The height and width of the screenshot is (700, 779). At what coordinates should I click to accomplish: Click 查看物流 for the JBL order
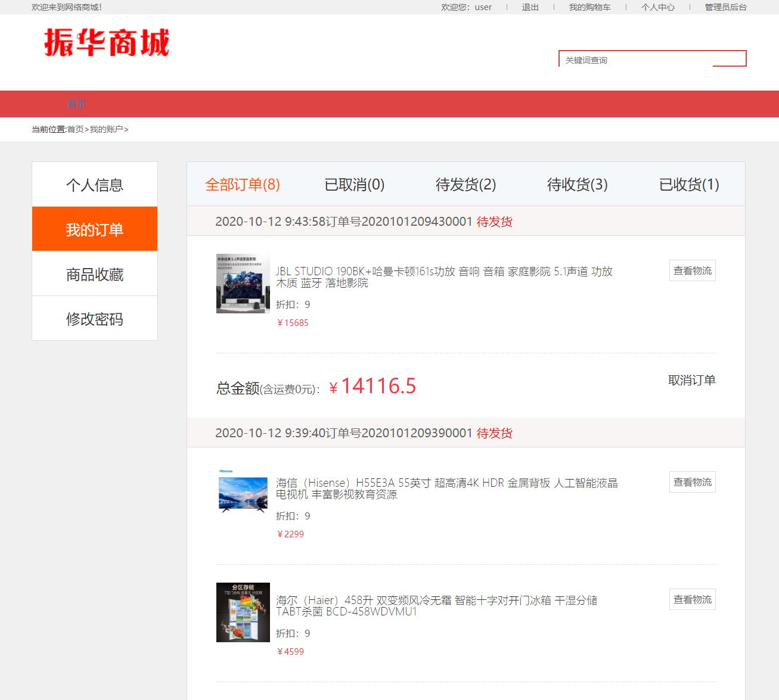click(692, 270)
